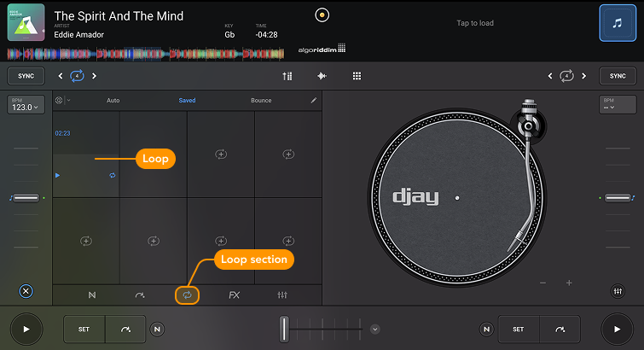Switch to the Auto loop tab
The image size is (644, 350).
113,101
